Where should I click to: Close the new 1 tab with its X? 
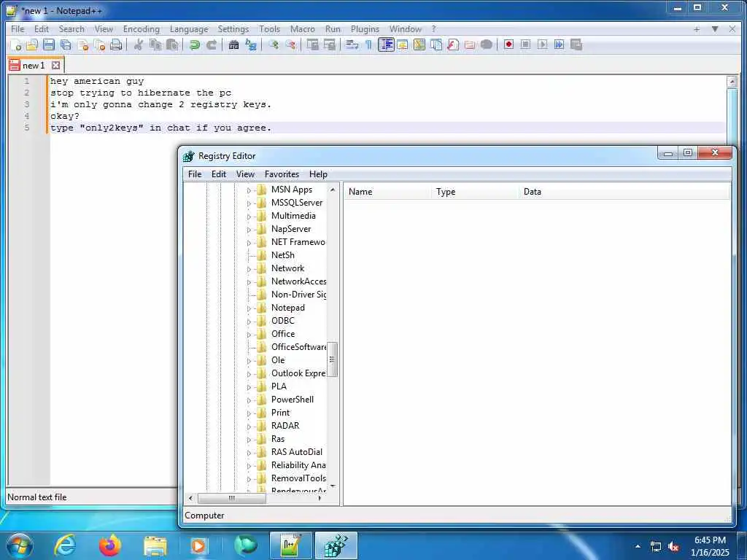(x=55, y=65)
